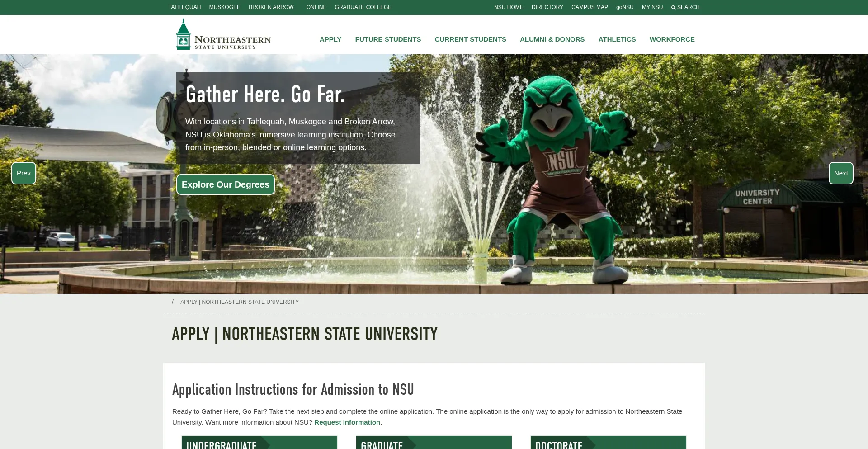The width and height of the screenshot is (868, 449).
Task: Go to NSU Home
Action: pos(509,7)
